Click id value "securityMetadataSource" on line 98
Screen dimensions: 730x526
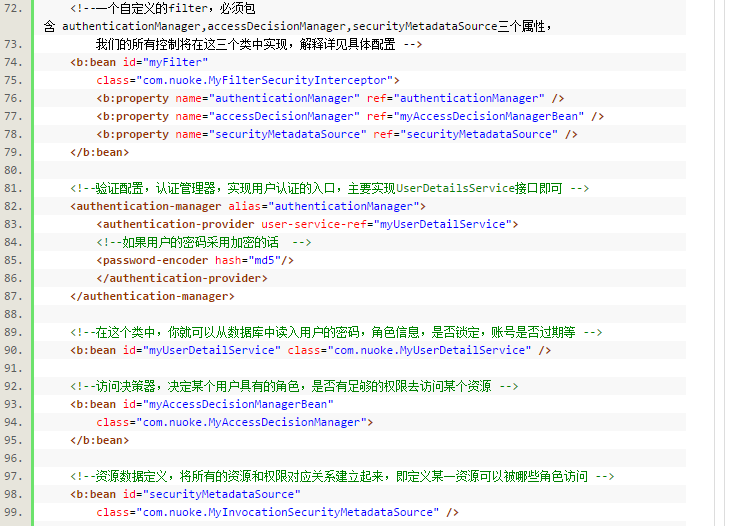[x=222, y=494]
